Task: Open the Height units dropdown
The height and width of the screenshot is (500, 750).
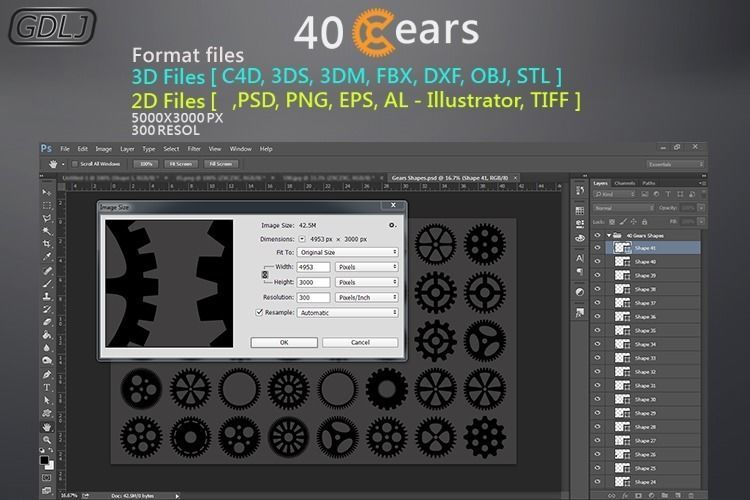Action: [x=366, y=282]
